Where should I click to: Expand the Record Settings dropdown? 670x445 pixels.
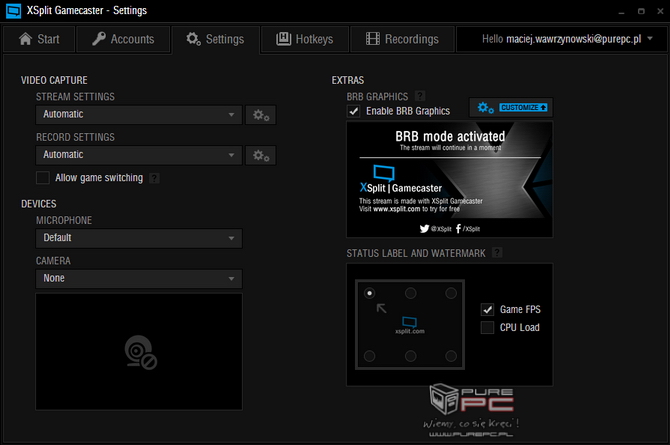click(139, 155)
